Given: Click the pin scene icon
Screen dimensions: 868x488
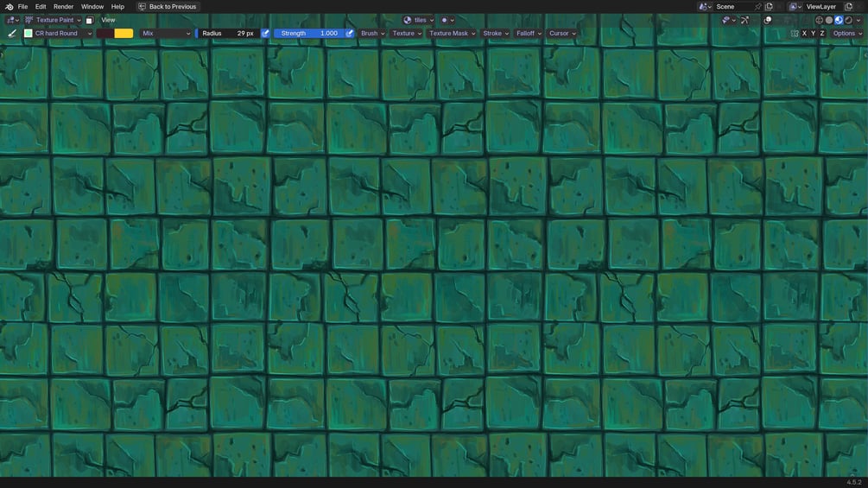Looking at the screenshot, I should (758, 7).
